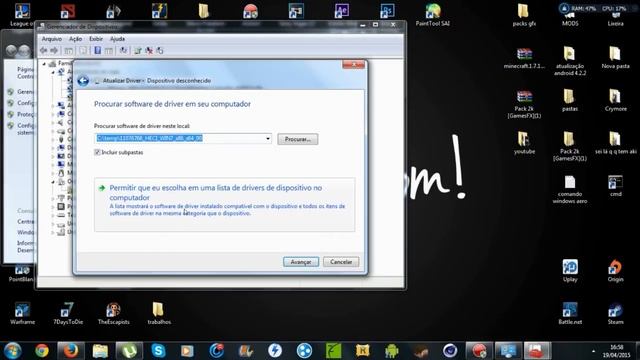Open the Crymore desktop folder

(x=616, y=100)
